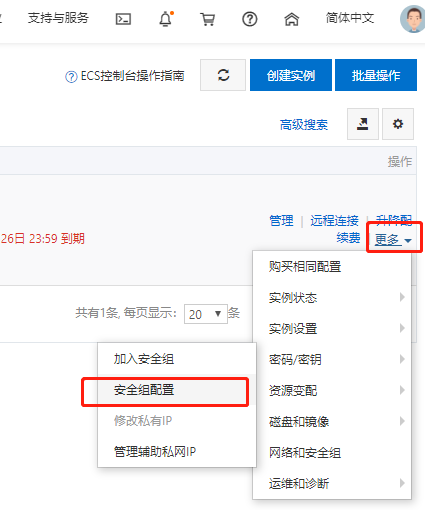Image resolution: width=425 pixels, height=510 pixels.
Task: Open the user avatar menu
Action: tap(413, 19)
